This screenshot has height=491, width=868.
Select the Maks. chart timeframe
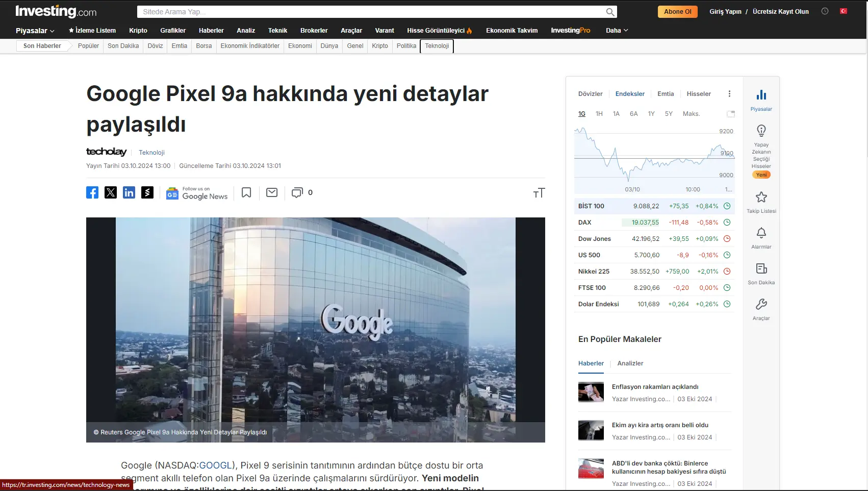691,114
